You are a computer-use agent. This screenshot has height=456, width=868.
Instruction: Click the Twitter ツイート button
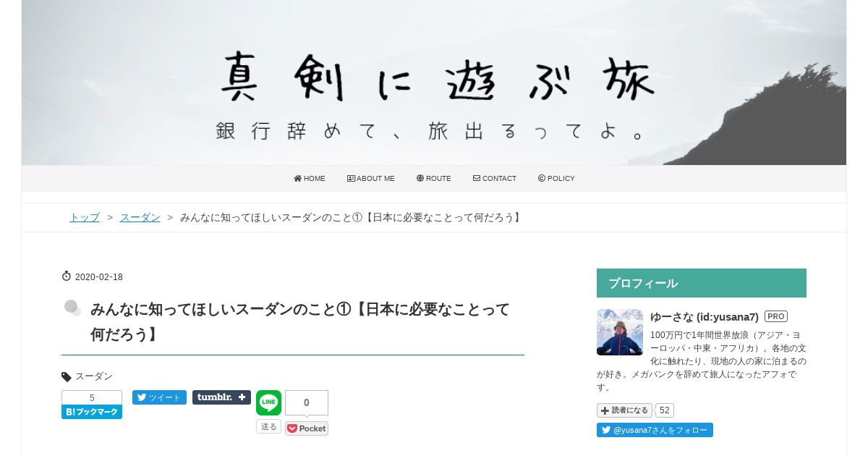pos(159,397)
